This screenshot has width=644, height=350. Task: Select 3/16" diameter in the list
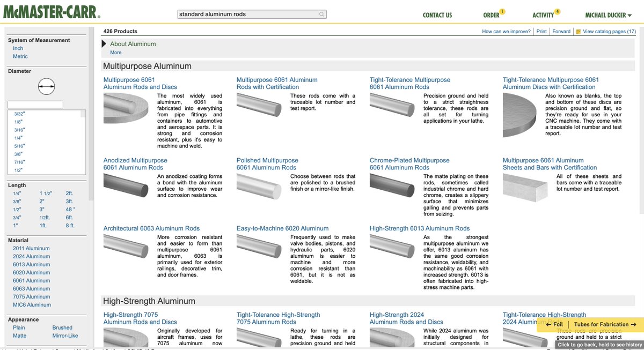(19, 130)
